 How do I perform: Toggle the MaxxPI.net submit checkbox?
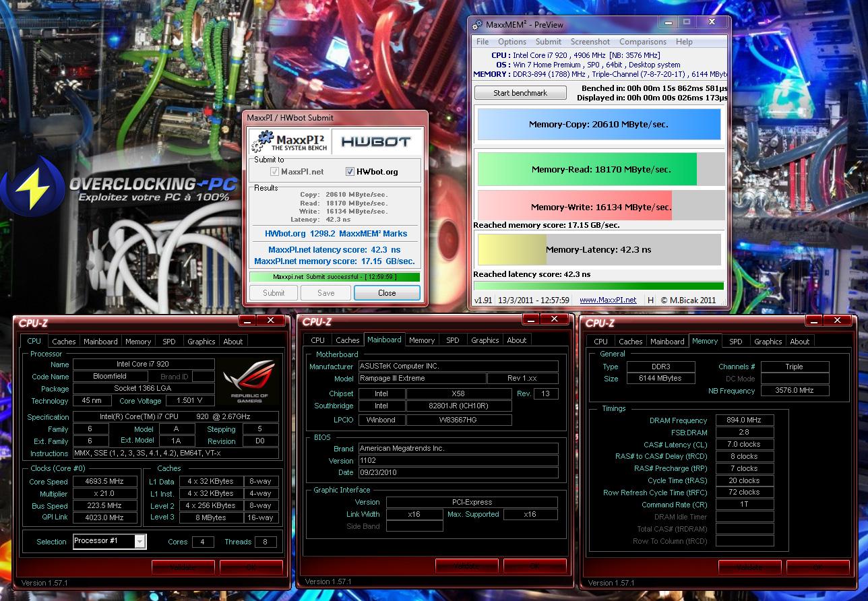point(274,172)
